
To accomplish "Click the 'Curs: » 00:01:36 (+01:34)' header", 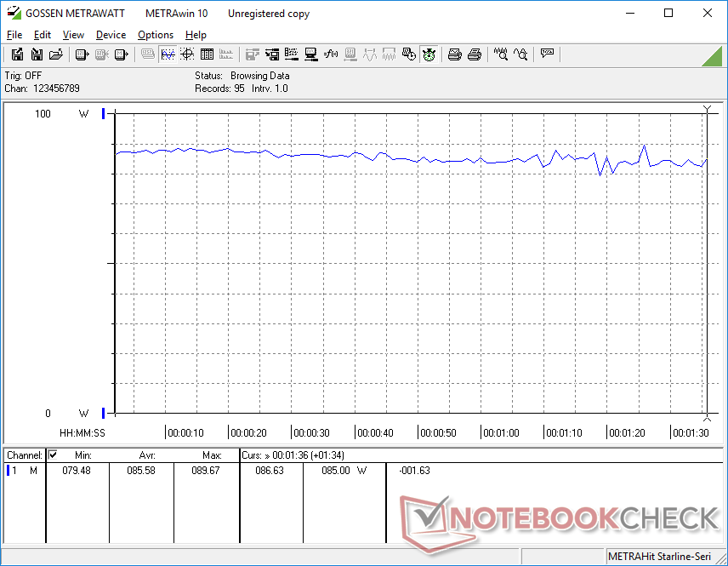I will coord(293,455).
